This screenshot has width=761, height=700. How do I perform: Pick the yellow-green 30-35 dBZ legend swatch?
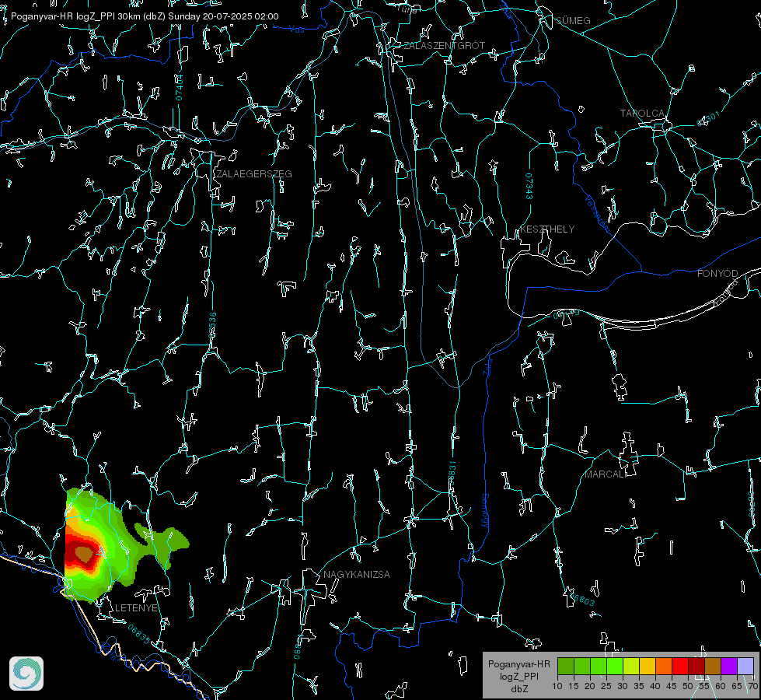point(631,666)
